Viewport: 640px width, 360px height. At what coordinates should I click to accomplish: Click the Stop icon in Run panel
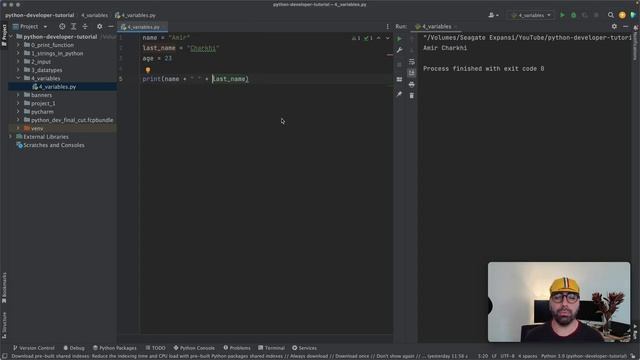pos(399,64)
